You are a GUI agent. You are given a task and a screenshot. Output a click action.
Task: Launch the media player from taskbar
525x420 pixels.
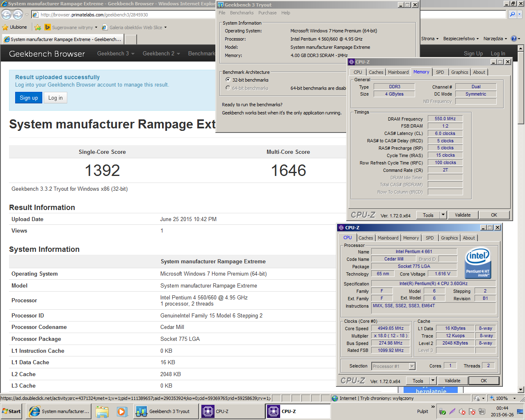click(122, 411)
